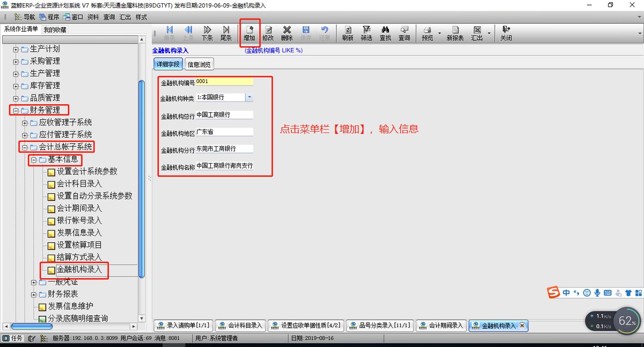644x347 pixels.
Task: Click the 金融机构分行 input field
Action: coord(224,149)
